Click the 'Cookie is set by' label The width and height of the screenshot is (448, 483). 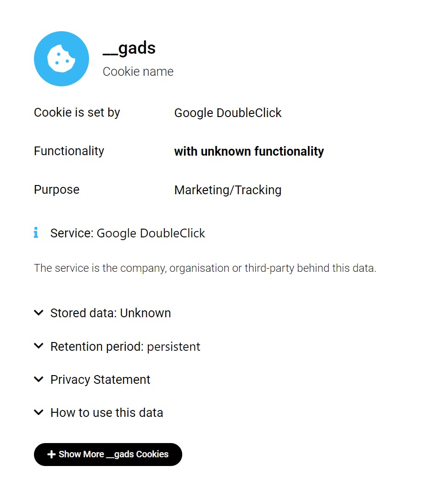pos(77,112)
